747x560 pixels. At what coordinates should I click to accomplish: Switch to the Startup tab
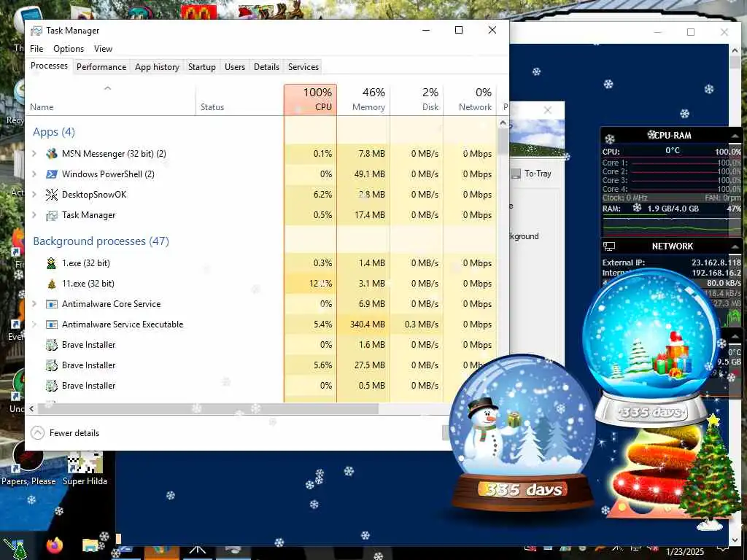tap(201, 67)
